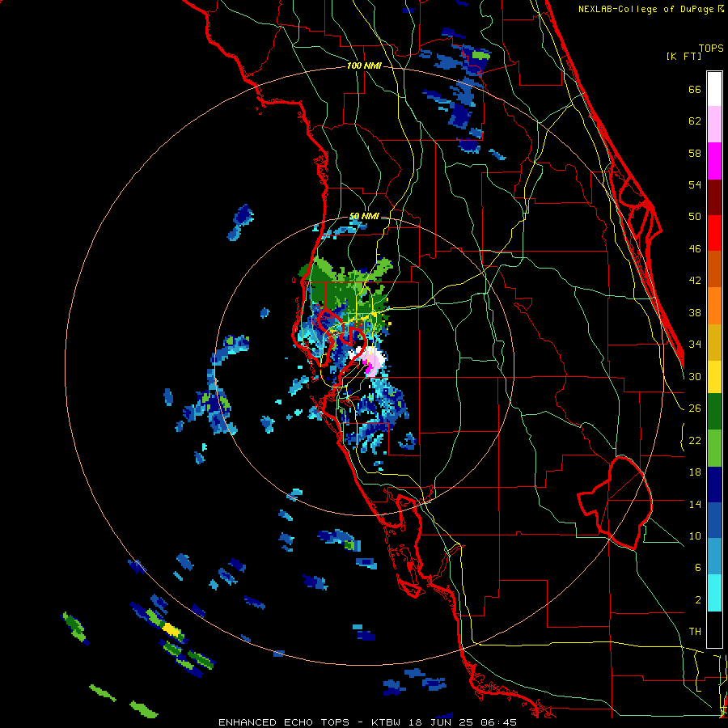
Task: Click the 66 legend value label
Action: click(695, 90)
